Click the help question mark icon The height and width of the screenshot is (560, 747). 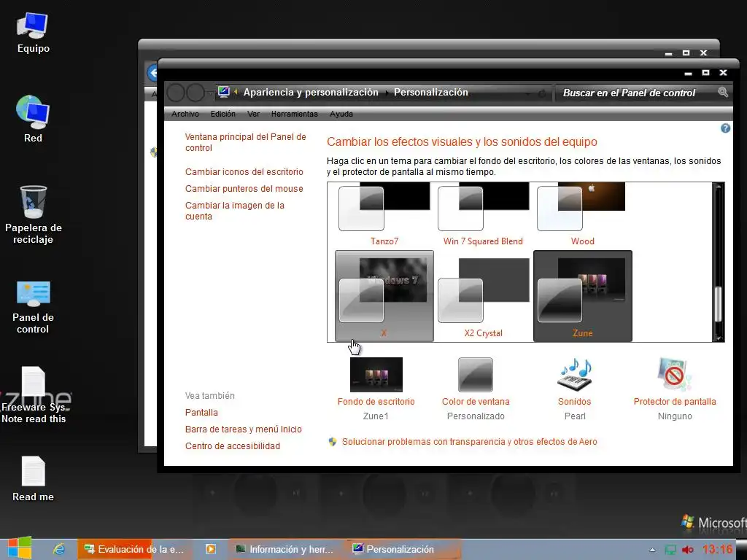[x=725, y=128]
